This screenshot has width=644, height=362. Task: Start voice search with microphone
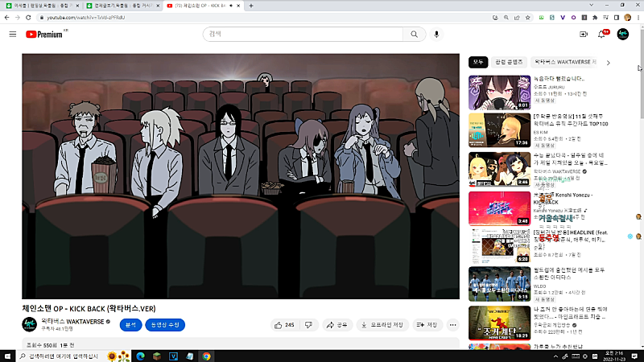pos(436,35)
